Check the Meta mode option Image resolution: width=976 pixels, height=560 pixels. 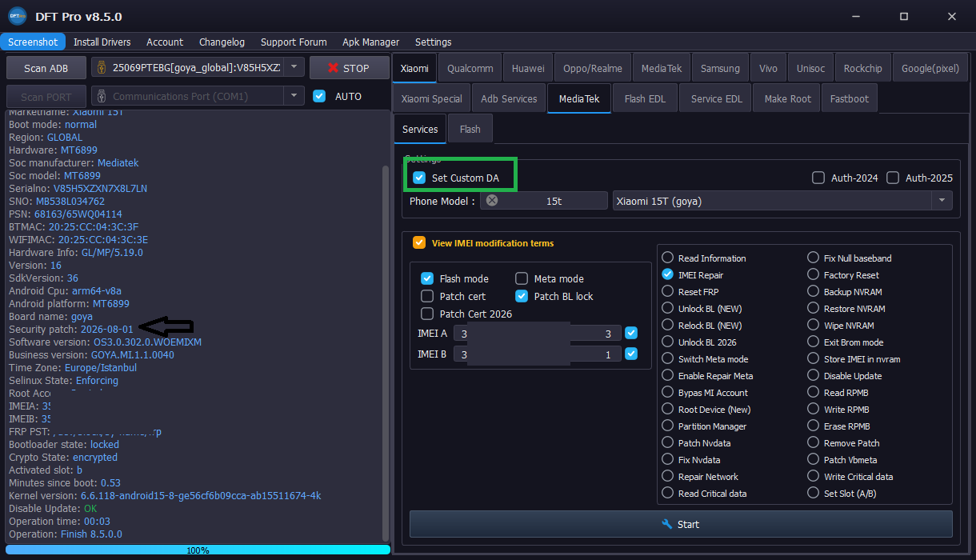[522, 278]
